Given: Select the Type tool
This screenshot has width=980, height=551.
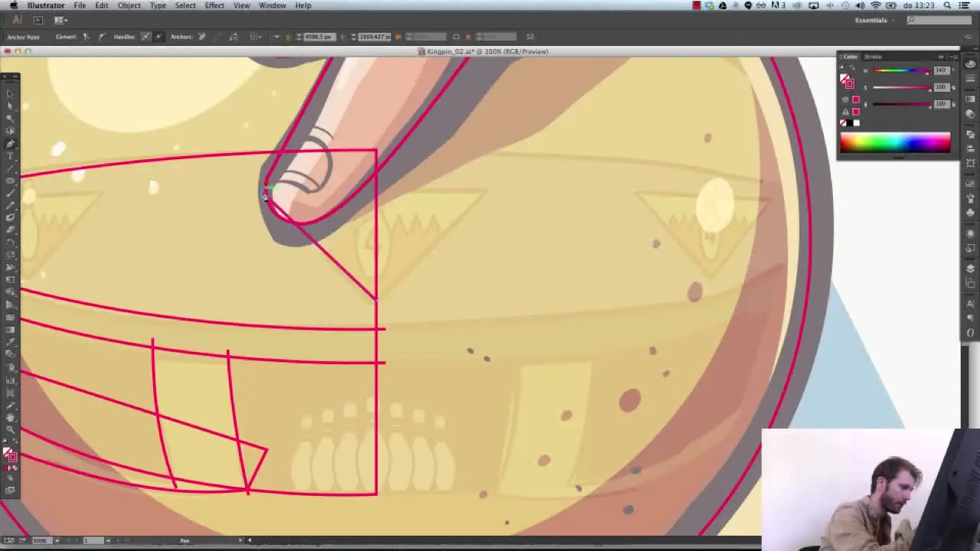Looking at the screenshot, I should (11, 156).
